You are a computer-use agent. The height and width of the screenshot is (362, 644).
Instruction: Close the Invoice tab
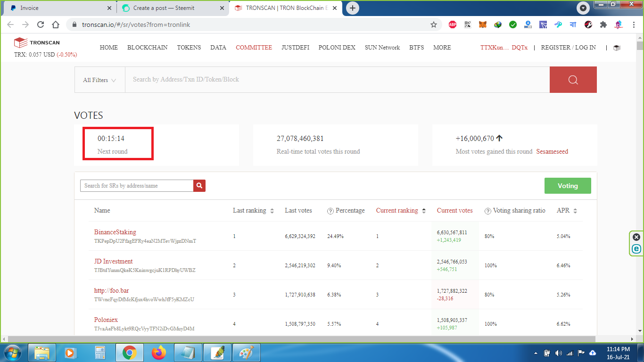click(x=110, y=8)
